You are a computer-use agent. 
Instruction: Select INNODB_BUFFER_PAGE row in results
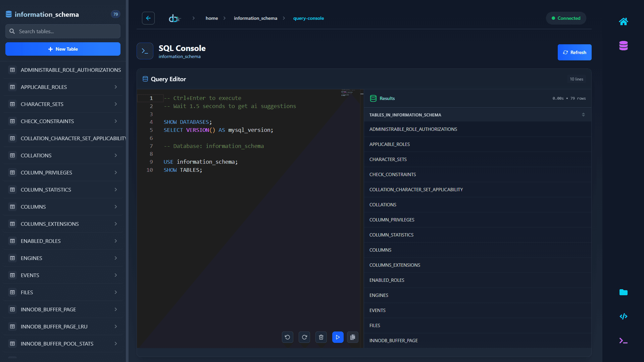point(478,341)
